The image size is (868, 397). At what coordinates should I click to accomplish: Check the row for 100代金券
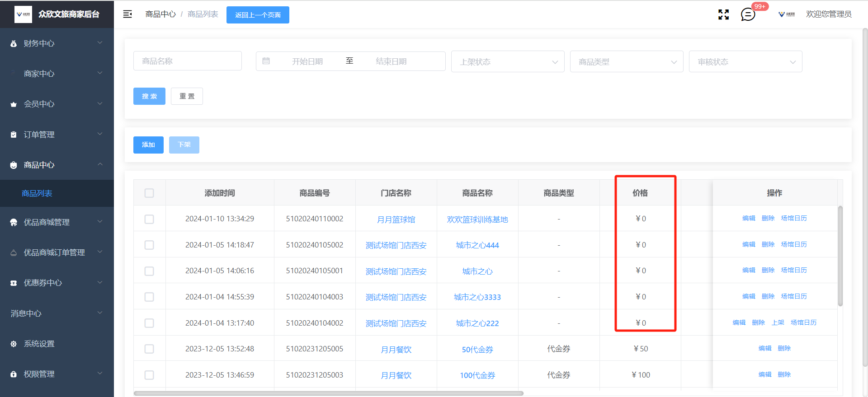149,375
